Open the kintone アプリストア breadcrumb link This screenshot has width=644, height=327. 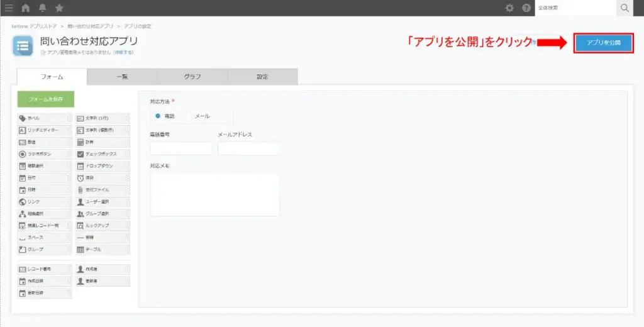(x=34, y=26)
